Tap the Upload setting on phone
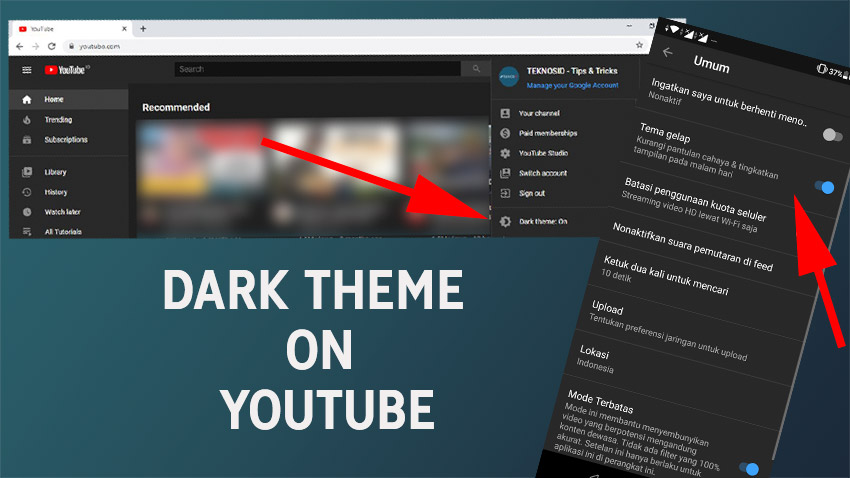The width and height of the screenshot is (850, 478). click(x=669, y=330)
